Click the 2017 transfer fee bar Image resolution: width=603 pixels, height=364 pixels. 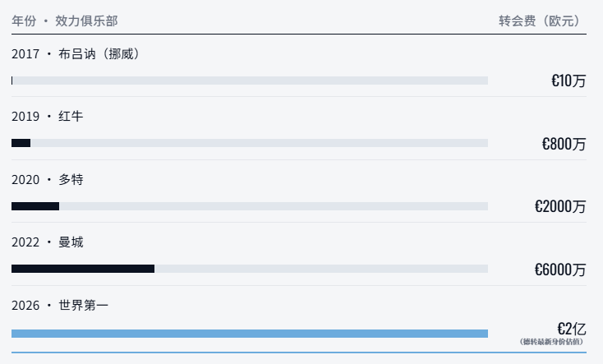pyautogui.click(x=250, y=81)
